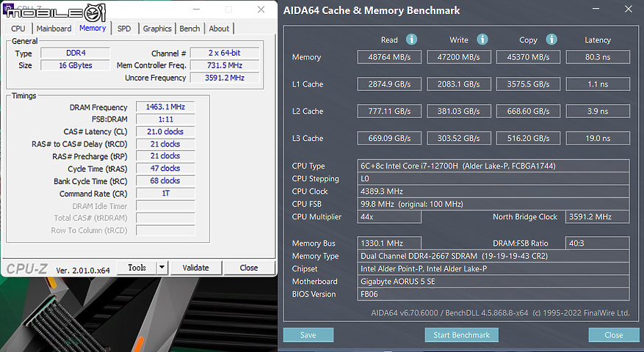This screenshot has width=644, height=352.
Task: Click L2 Cache Read value 777.11 GB/s
Action: coord(389,111)
